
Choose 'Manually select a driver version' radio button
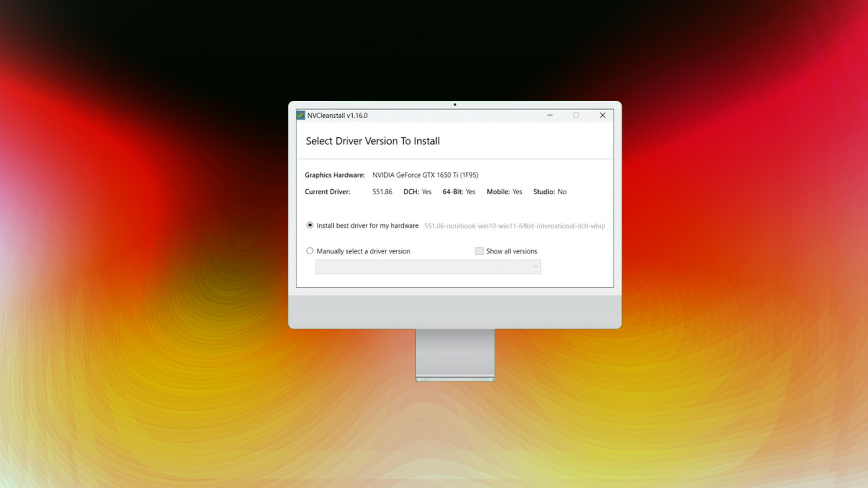[x=310, y=251]
